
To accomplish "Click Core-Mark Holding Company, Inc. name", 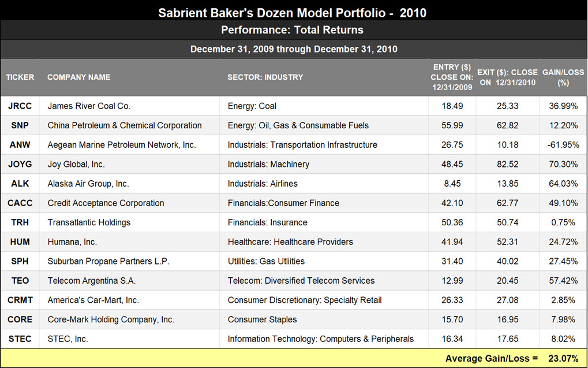I will tap(111, 319).
